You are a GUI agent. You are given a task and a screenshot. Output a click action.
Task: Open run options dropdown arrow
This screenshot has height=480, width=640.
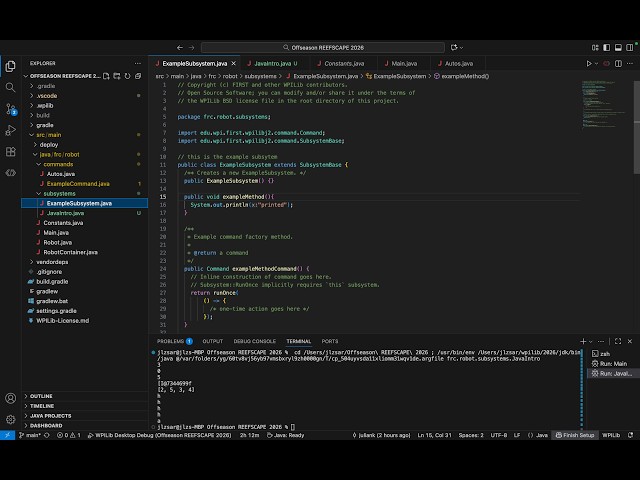click(x=596, y=64)
